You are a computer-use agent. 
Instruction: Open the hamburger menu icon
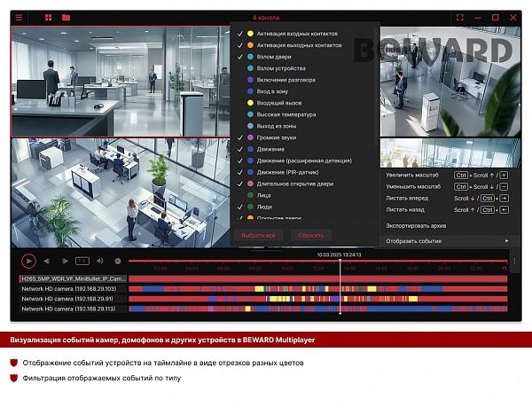point(19,18)
